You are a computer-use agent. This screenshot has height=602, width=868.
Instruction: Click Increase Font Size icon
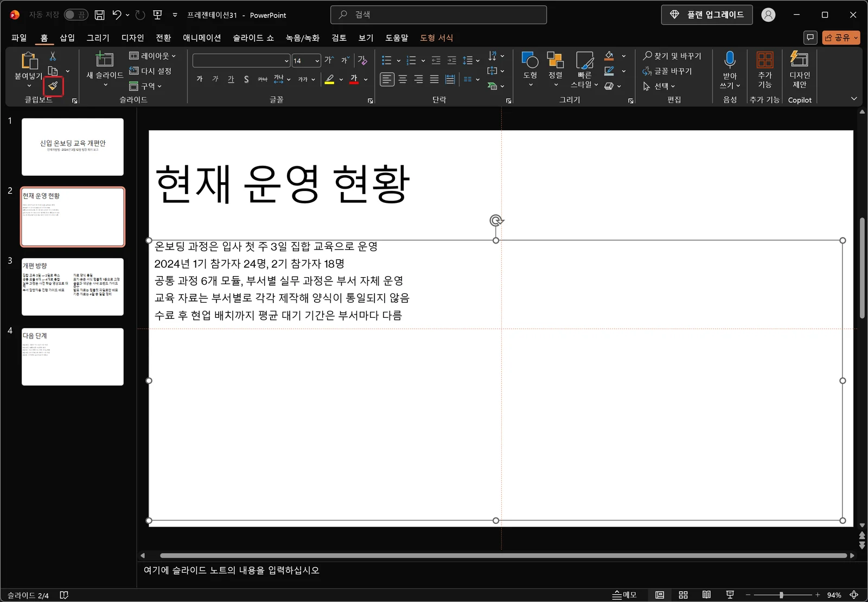(329, 60)
